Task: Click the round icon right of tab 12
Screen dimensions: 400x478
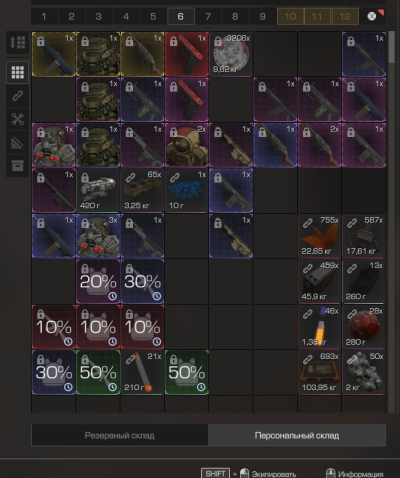Action: [x=372, y=16]
